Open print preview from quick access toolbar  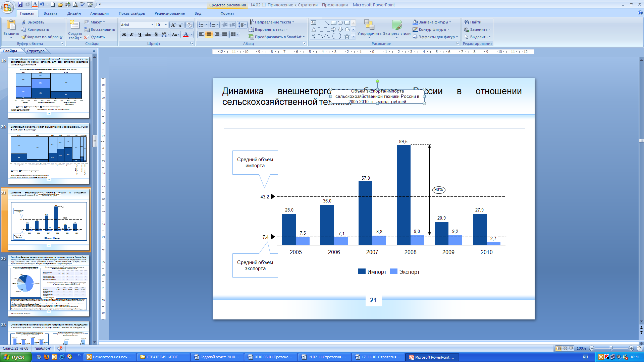75,4
